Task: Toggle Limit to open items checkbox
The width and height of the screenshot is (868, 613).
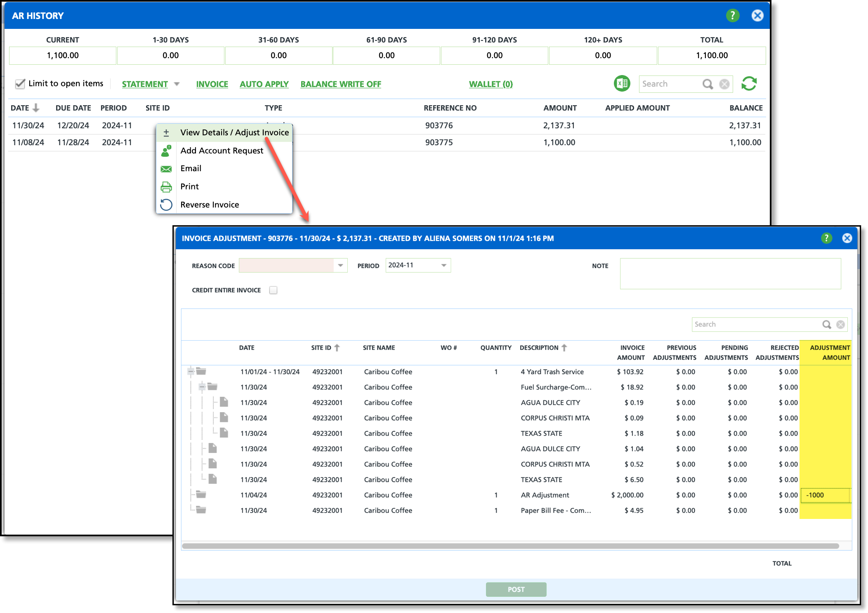Action: pos(20,84)
